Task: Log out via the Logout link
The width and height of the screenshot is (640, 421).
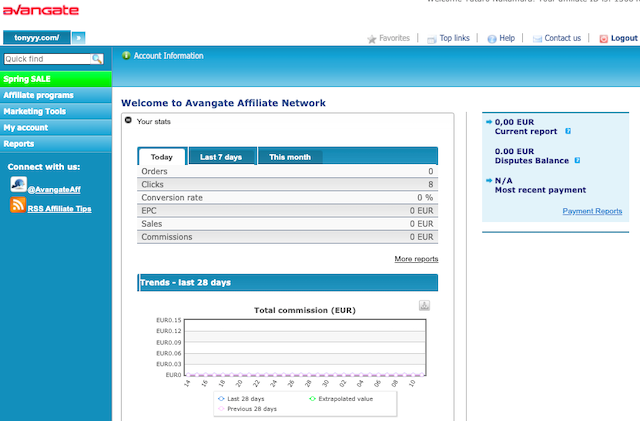Action: pyautogui.click(x=624, y=38)
